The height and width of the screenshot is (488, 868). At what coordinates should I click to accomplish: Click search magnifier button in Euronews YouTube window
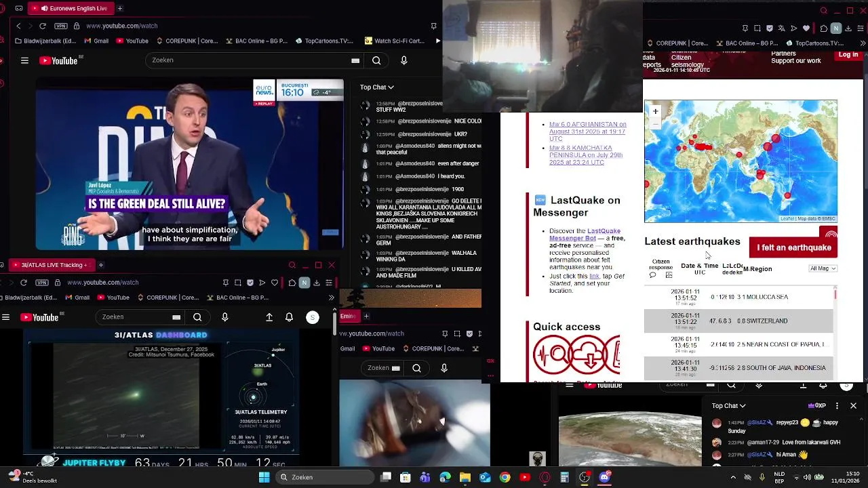pos(376,60)
